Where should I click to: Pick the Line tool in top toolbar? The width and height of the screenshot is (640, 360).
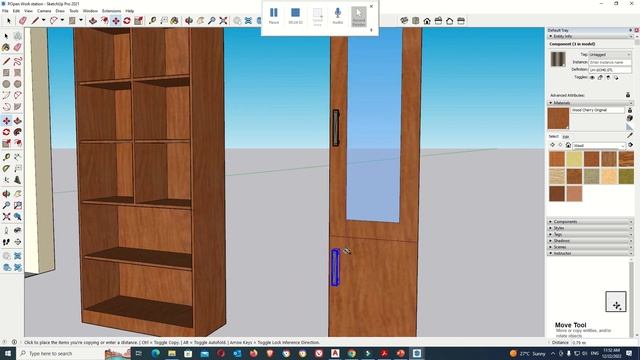pyautogui.click(x=36, y=21)
